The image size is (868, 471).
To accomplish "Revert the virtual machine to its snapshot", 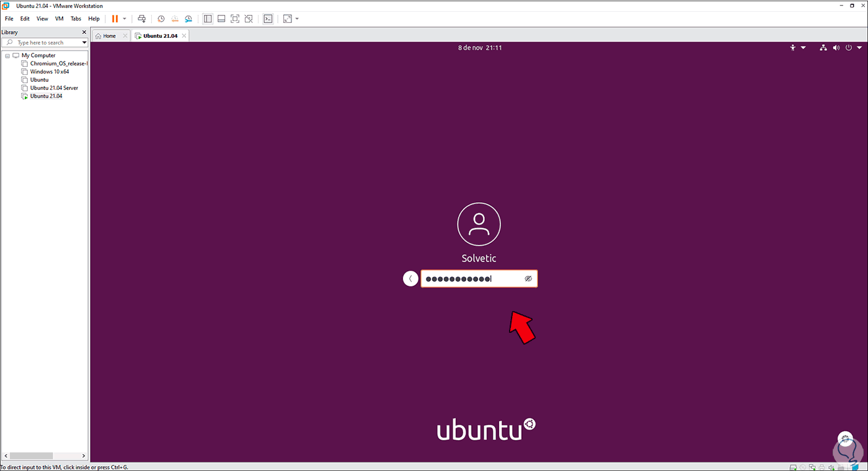I will [175, 19].
